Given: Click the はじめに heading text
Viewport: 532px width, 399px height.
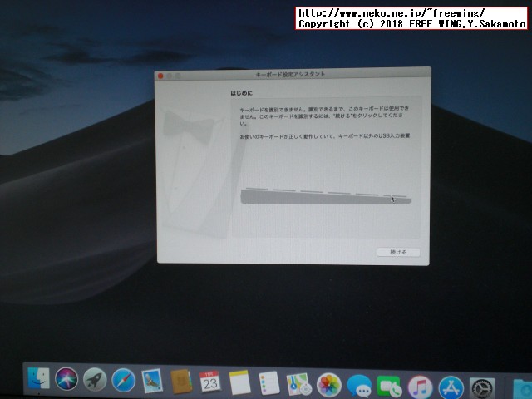Looking at the screenshot, I should coord(242,93).
